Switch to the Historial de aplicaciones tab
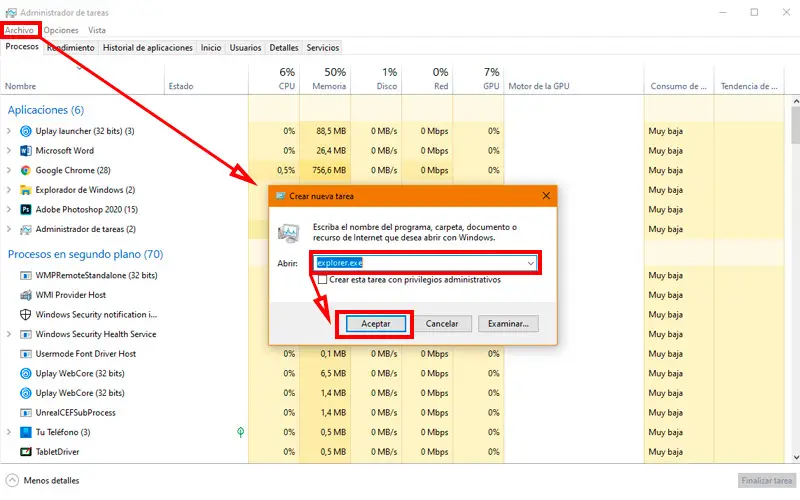Screen dimensions: 800x500 [147, 47]
